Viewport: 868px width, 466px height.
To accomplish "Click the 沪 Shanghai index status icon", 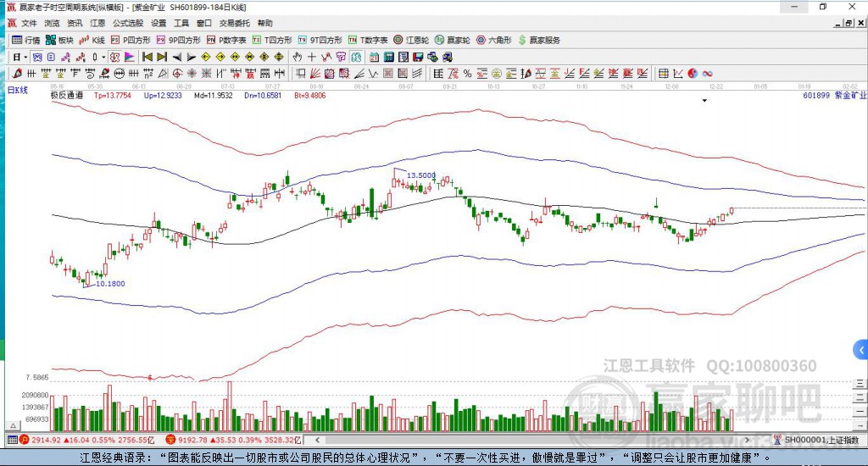I will click(x=24, y=440).
